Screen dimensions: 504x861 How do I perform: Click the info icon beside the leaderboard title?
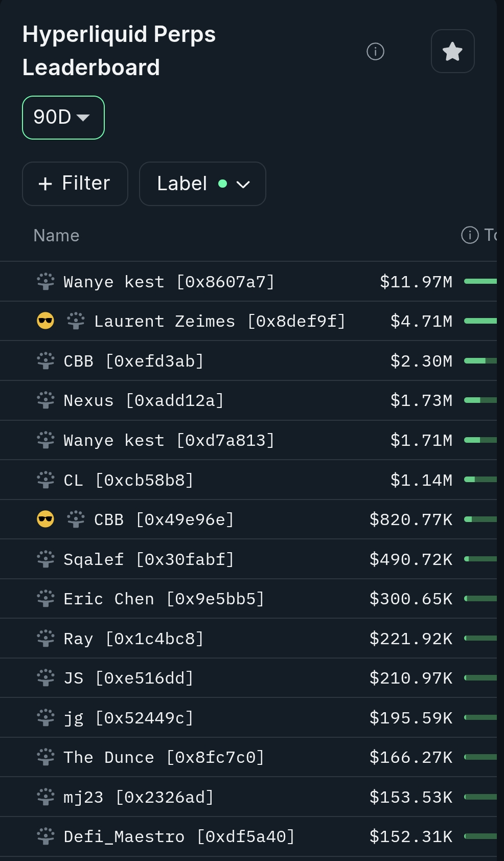tap(375, 52)
